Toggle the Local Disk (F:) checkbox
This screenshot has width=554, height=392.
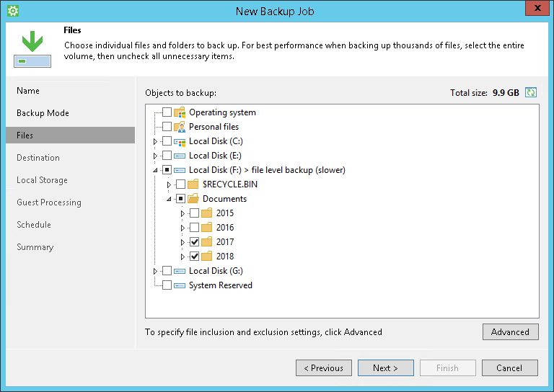pyautogui.click(x=167, y=170)
